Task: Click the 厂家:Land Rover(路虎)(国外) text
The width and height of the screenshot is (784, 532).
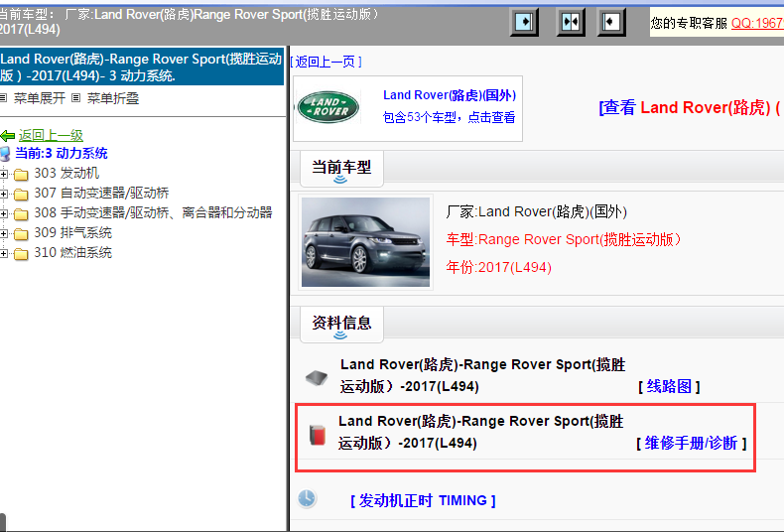Action: 537,212
